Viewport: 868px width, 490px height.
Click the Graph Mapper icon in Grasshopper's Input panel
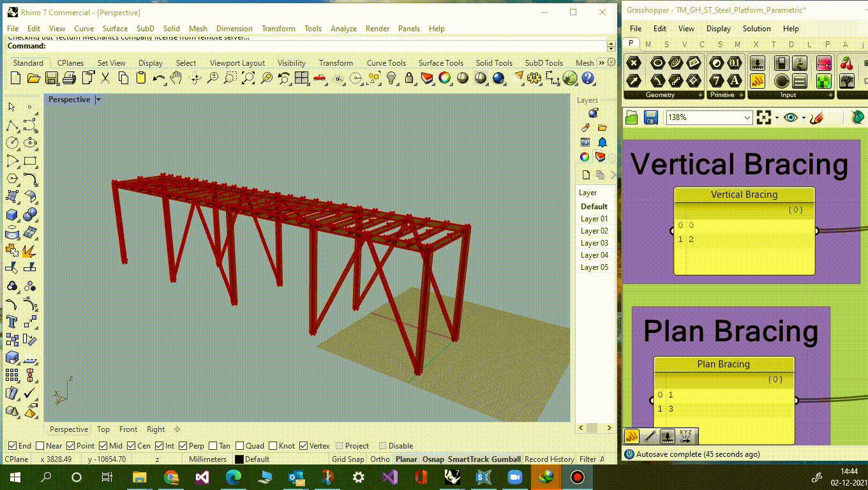click(x=758, y=82)
